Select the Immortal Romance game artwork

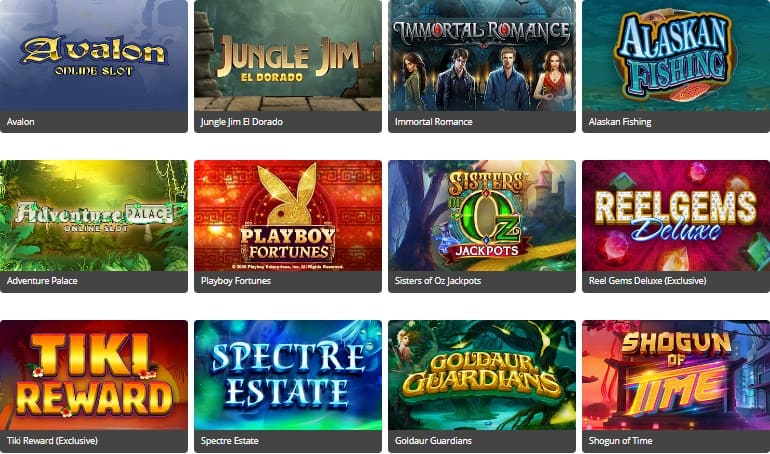pos(482,55)
